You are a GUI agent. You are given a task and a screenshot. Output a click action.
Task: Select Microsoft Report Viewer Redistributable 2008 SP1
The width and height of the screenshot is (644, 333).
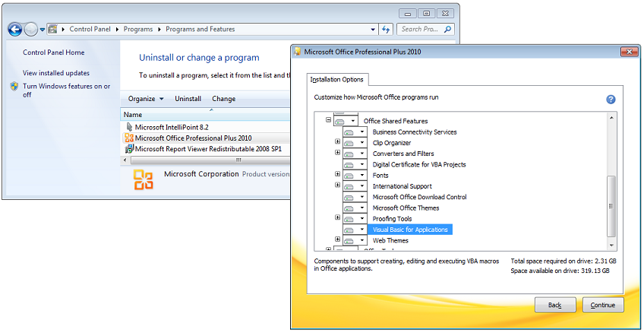pos(209,148)
